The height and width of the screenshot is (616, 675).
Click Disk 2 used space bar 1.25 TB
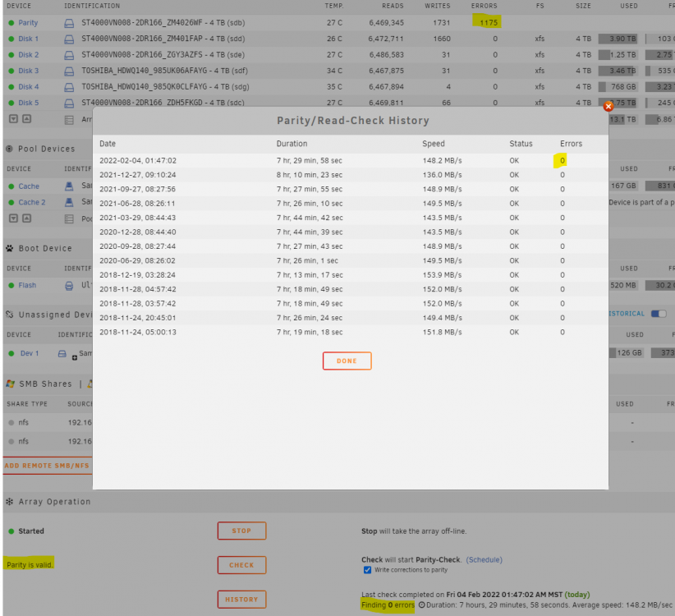(618, 55)
